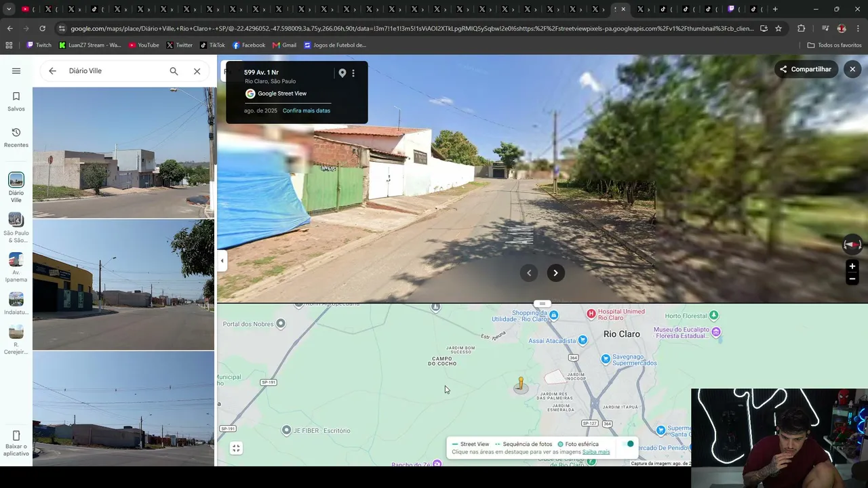
Task: Click the Portal dos Nobres map marker
Action: pos(281,324)
